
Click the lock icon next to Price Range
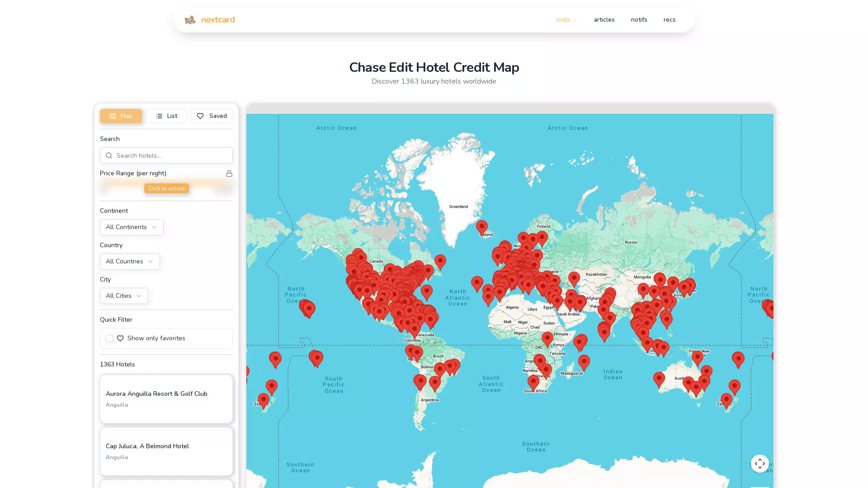pyautogui.click(x=229, y=173)
